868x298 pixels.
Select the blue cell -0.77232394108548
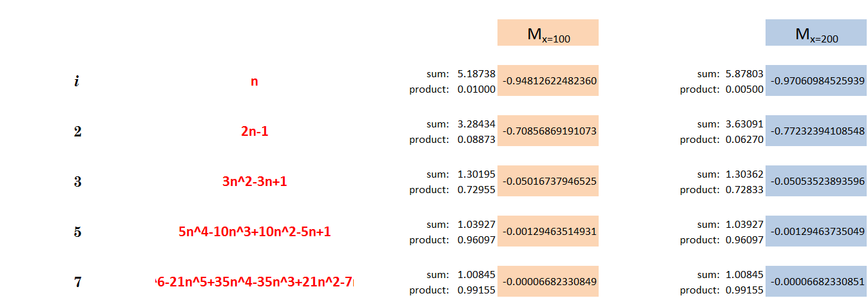(x=816, y=131)
